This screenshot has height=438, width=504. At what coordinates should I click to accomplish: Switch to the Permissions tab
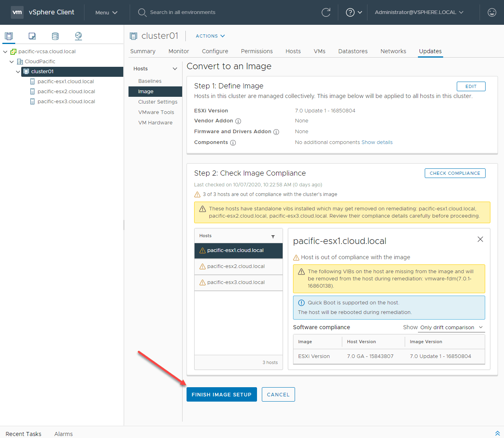point(257,51)
